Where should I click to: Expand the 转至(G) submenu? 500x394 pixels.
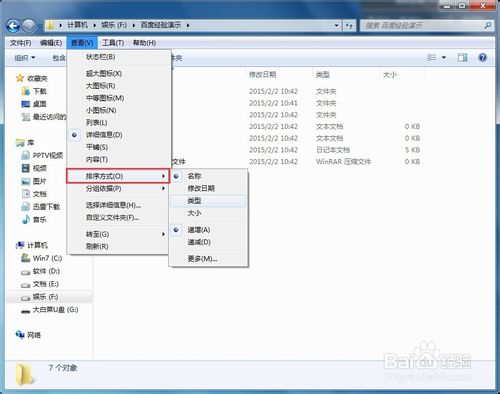click(119, 234)
